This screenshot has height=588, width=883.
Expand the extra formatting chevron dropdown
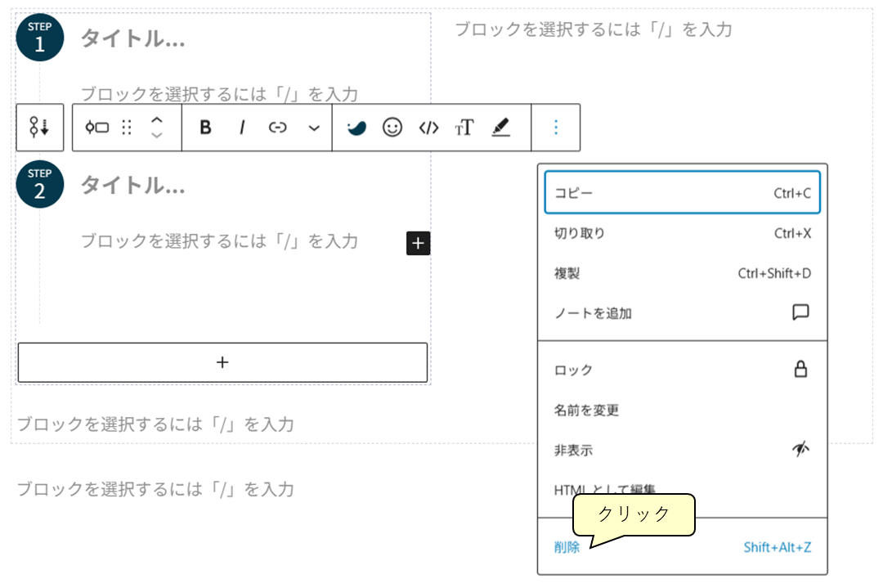312,128
